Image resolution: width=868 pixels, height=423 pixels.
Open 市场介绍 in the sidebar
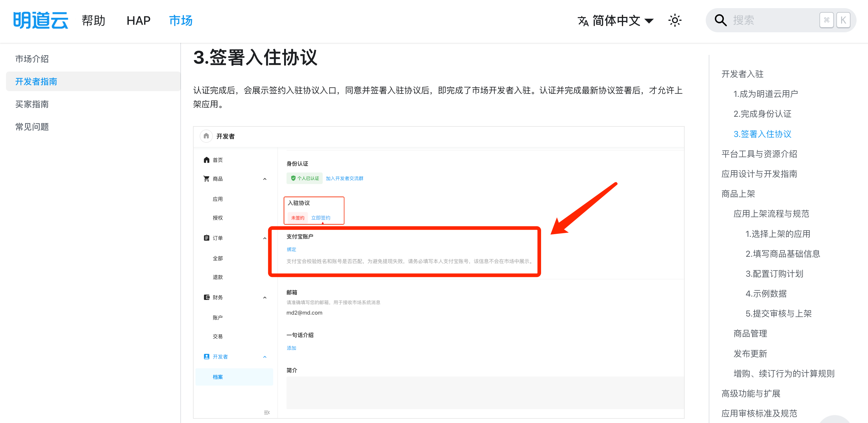[x=32, y=59]
